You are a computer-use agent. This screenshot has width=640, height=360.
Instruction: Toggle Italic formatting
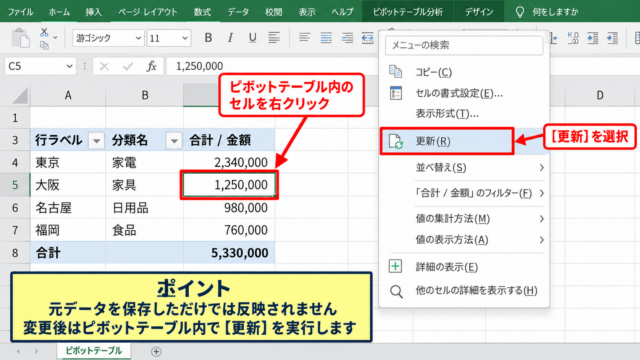(230, 38)
